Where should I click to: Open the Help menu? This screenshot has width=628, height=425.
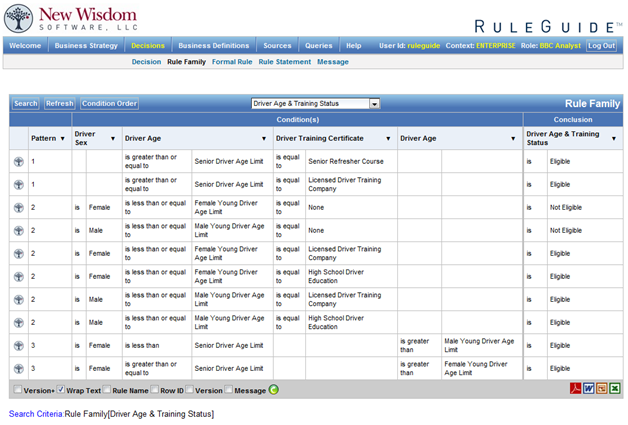[354, 46]
